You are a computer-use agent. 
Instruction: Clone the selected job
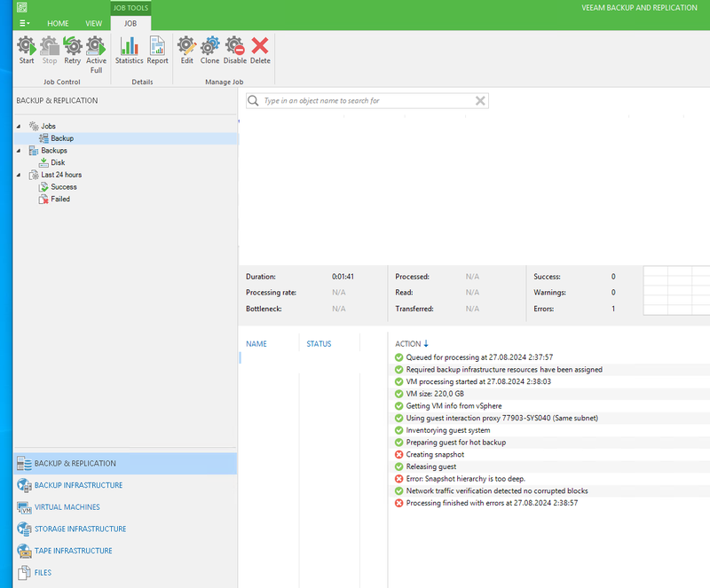[x=209, y=50]
